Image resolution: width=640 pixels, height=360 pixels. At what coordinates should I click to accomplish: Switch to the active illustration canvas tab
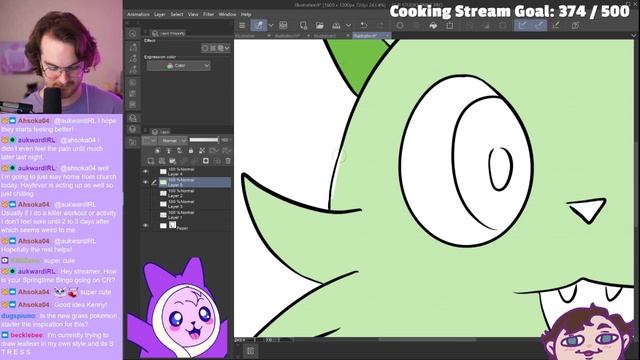(x=371, y=36)
